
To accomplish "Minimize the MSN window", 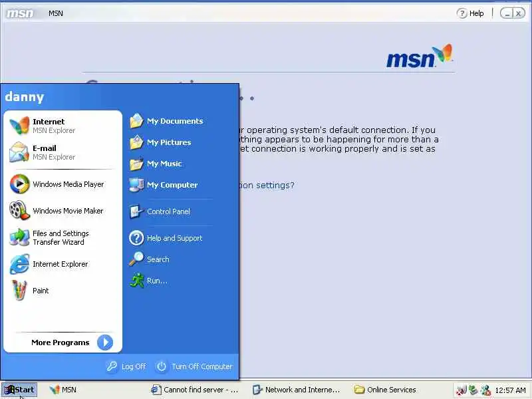I will 507,13.
